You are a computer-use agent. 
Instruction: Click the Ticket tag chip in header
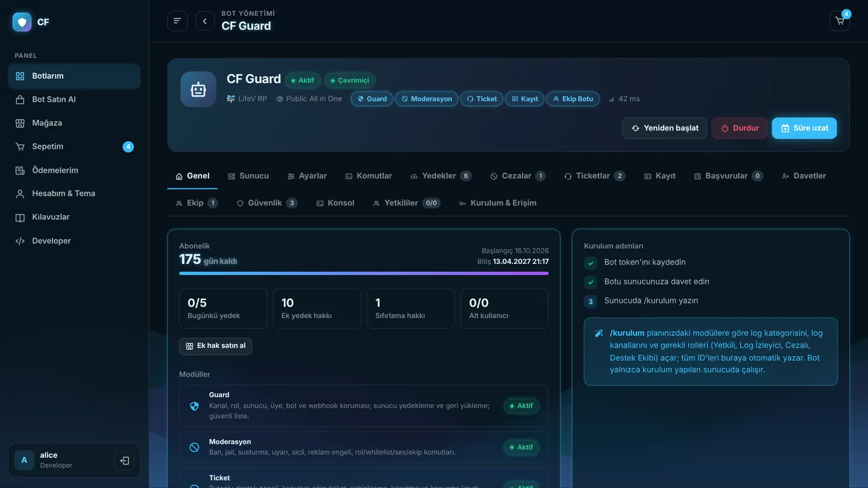click(482, 99)
